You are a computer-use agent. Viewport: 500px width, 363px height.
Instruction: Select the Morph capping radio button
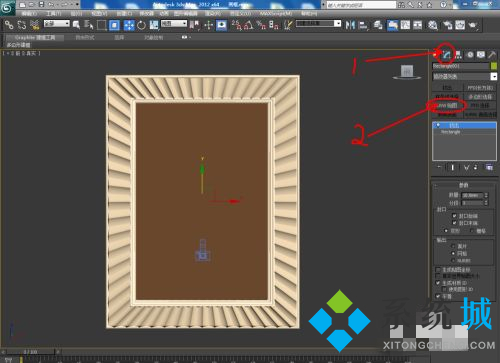[446, 230]
